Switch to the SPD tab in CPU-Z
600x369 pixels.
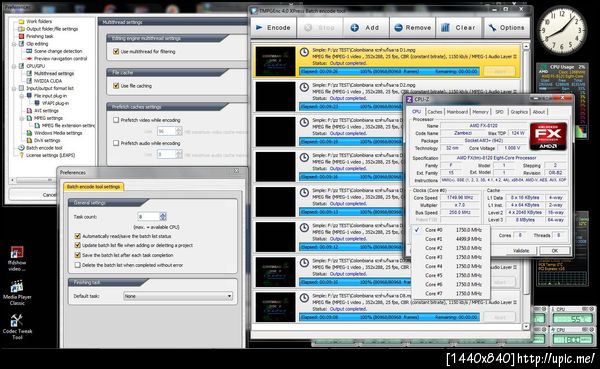[x=499, y=112]
